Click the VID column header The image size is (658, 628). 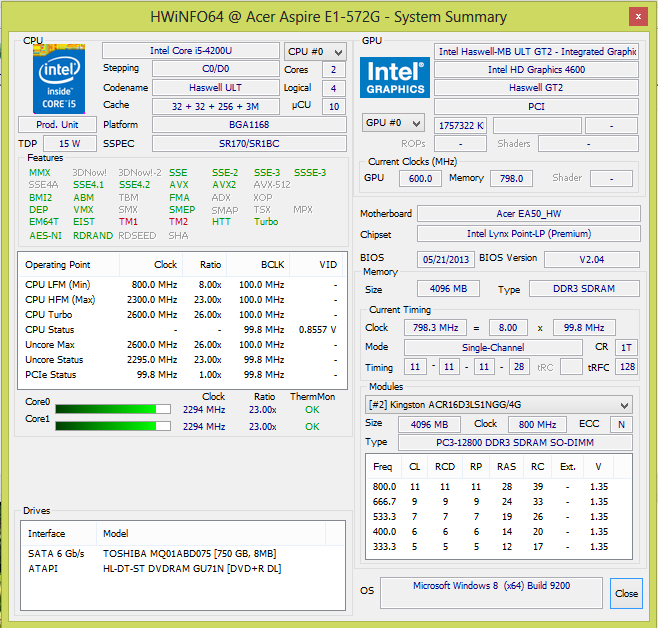click(316, 265)
